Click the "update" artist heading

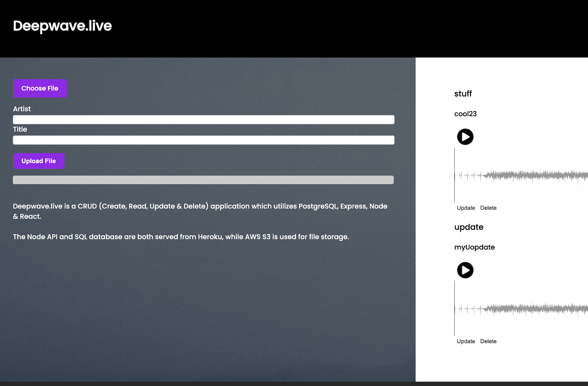point(469,227)
